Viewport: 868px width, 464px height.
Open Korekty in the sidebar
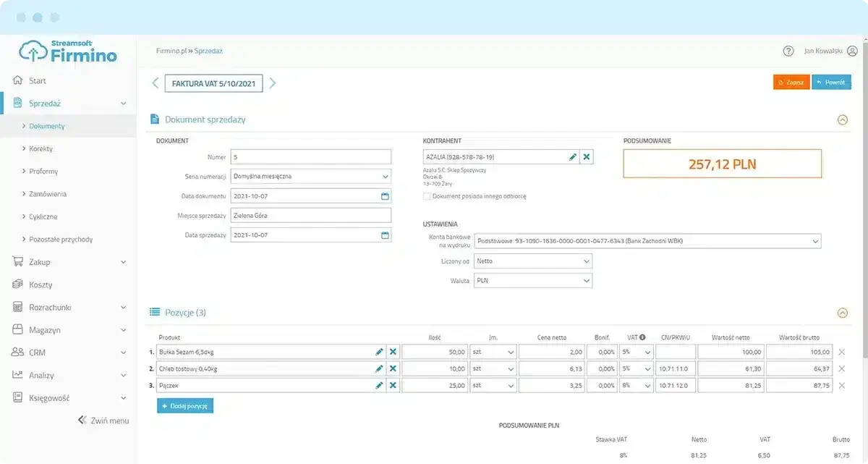41,148
